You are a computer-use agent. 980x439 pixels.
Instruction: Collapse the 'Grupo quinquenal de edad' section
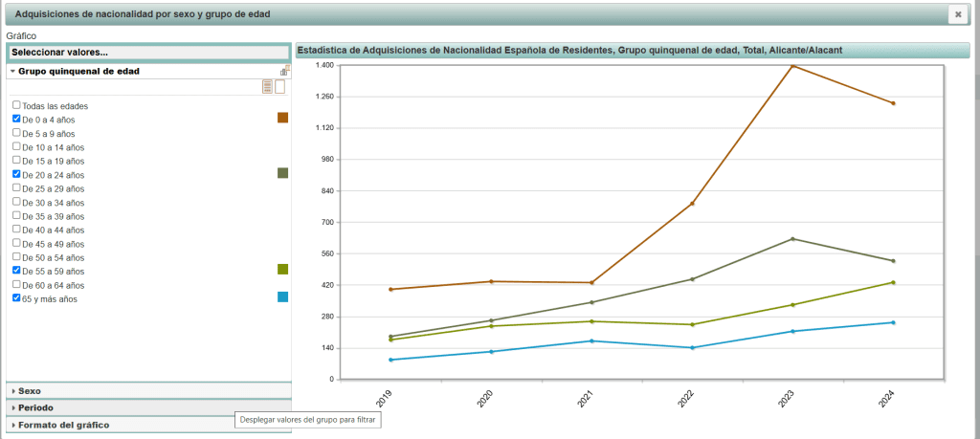[78, 71]
